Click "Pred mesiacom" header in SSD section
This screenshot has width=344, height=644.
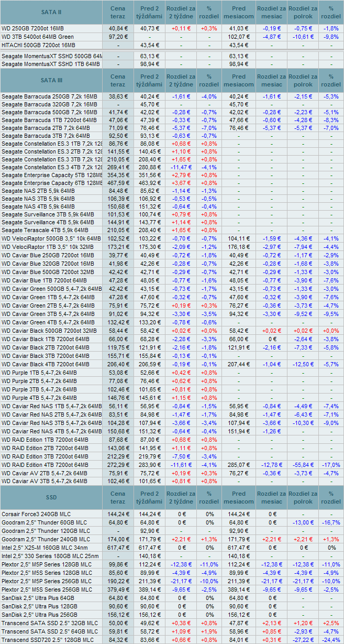coord(239,497)
